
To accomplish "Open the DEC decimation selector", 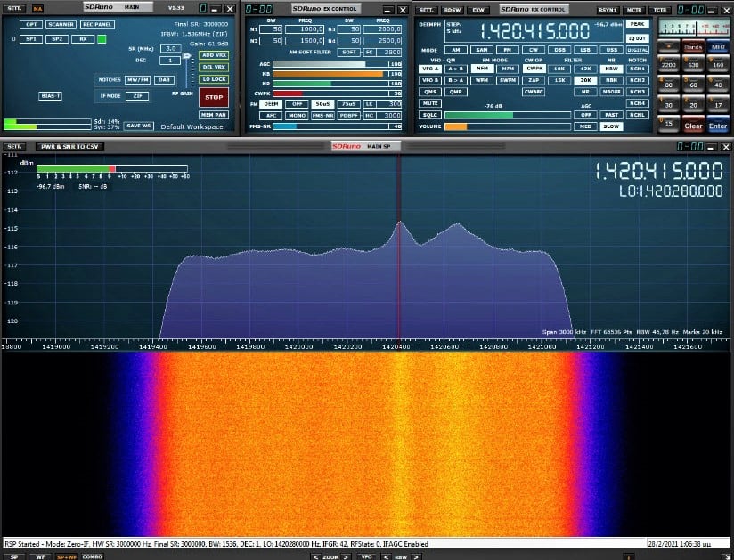I will [170, 60].
